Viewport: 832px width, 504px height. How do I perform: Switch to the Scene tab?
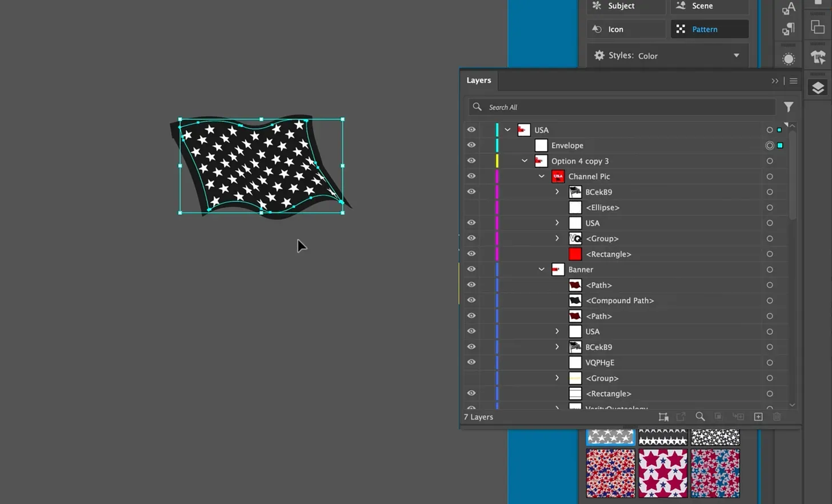coord(709,6)
